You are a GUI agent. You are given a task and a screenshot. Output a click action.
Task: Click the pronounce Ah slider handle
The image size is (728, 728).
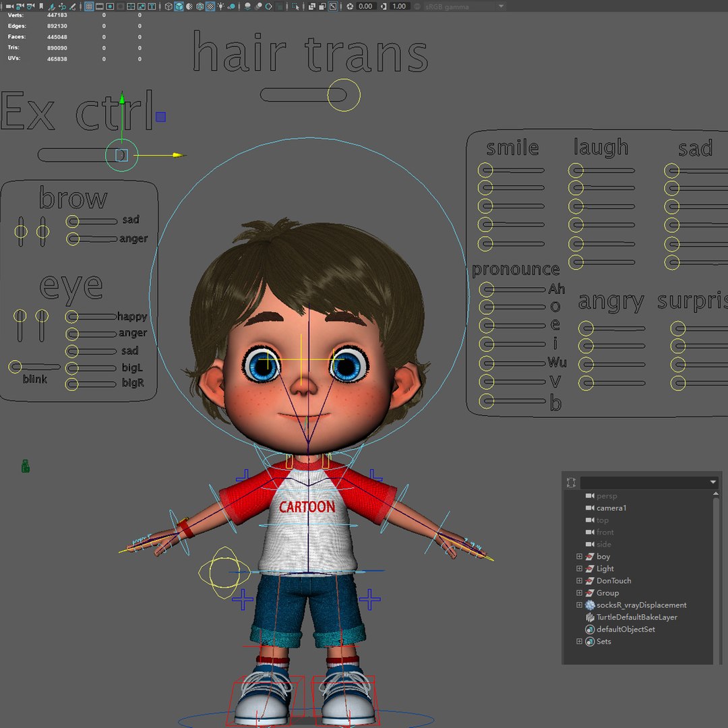point(486,290)
